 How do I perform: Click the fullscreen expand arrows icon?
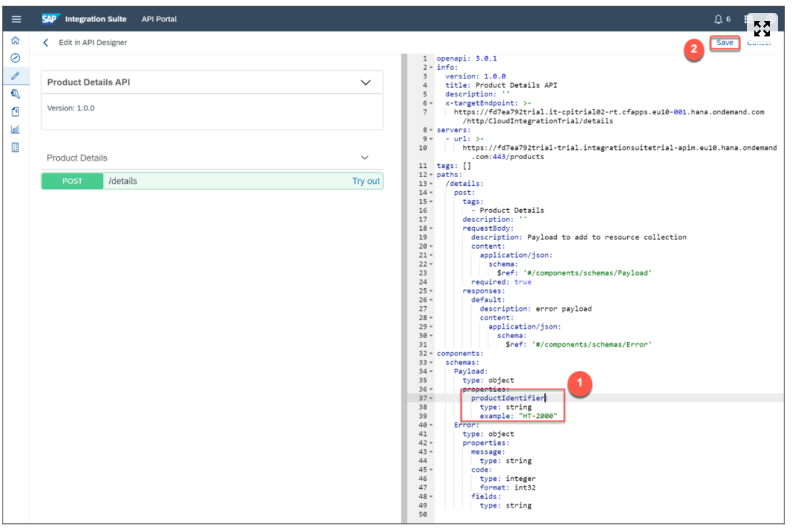(x=762, y=28)
